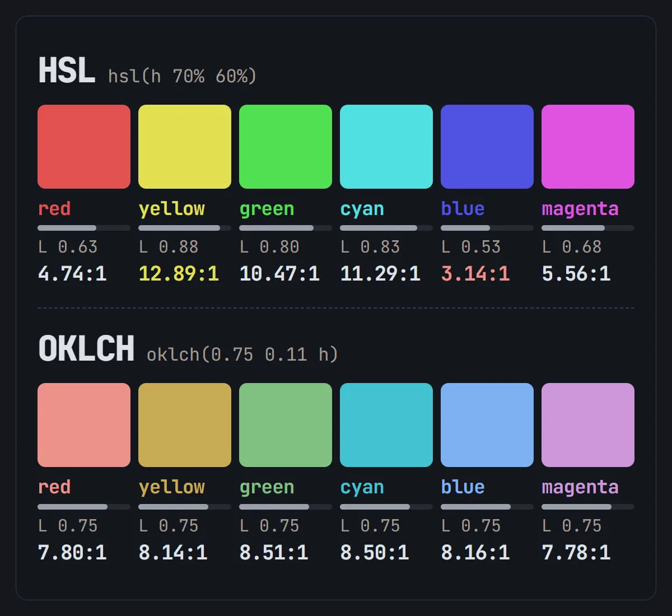Click the OKLCH green label
Image resolution: width=672 pixels, height=616 pixels.
click(x=267, y=488)
